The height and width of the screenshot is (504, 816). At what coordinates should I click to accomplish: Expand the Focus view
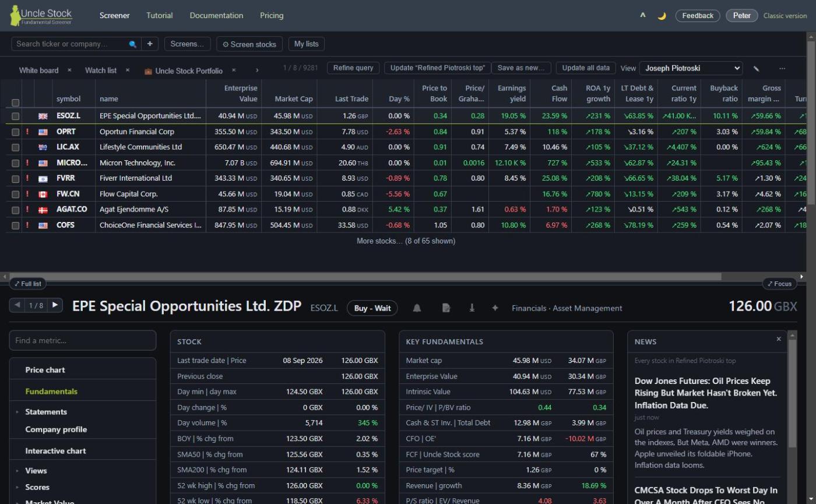click(x=779, y=284)
